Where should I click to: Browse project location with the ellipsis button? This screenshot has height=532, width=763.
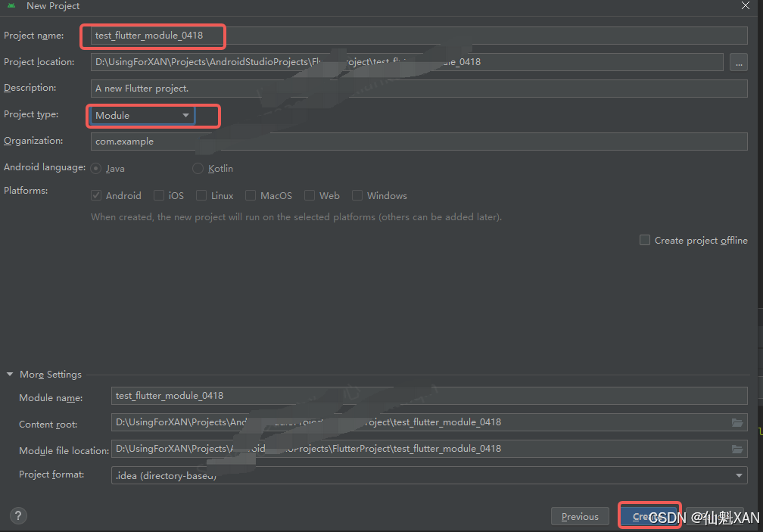(739, 62)
